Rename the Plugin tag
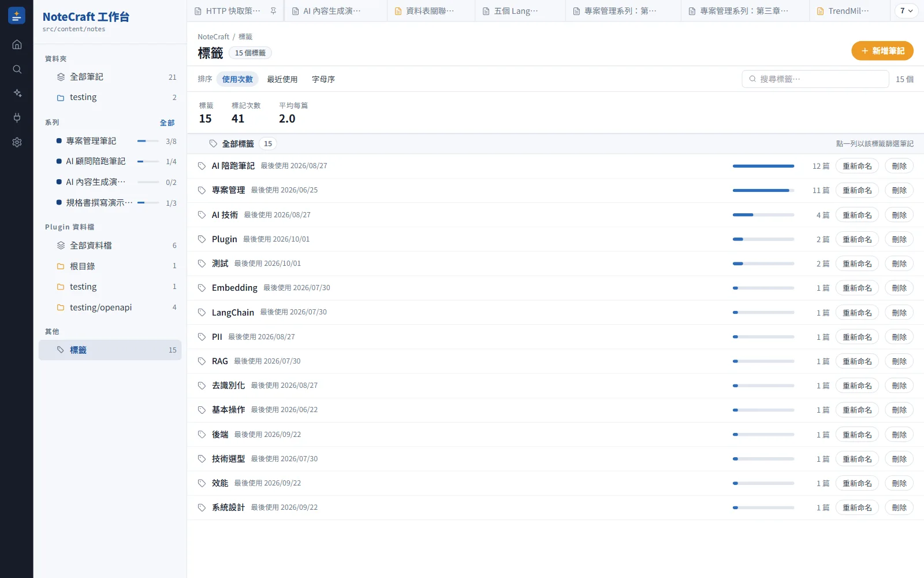This screenshot has width=924, height=578. coord(857,239)
